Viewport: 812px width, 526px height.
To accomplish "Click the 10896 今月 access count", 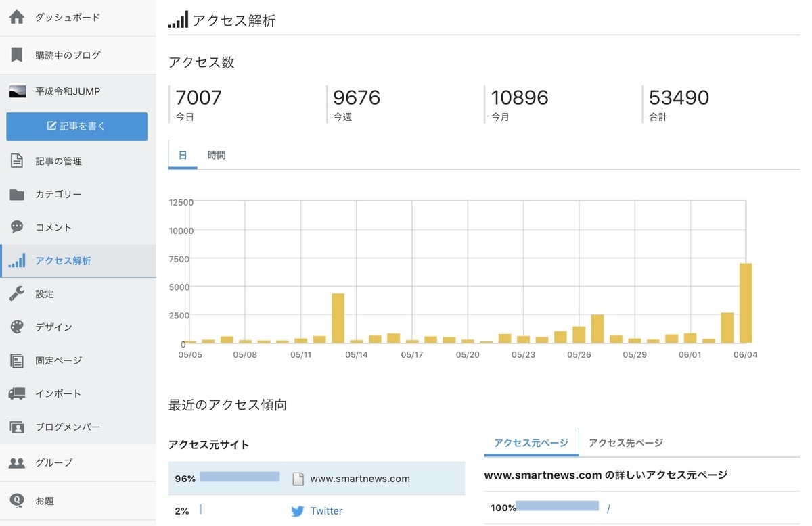I will (520, 97).
